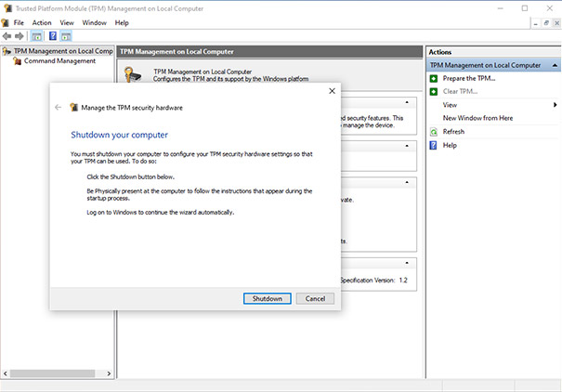The height and width of the screenshot is (392, 562).
Task: Open the Action menu
Action: 42,23
